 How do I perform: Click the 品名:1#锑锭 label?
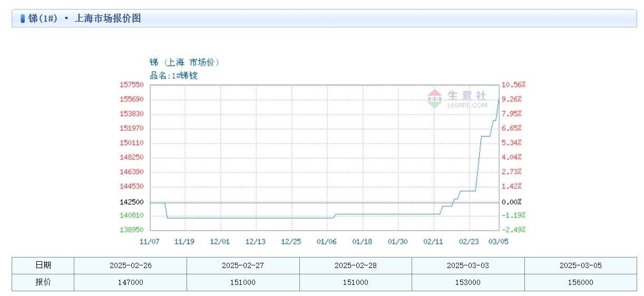tap(173, 75)
